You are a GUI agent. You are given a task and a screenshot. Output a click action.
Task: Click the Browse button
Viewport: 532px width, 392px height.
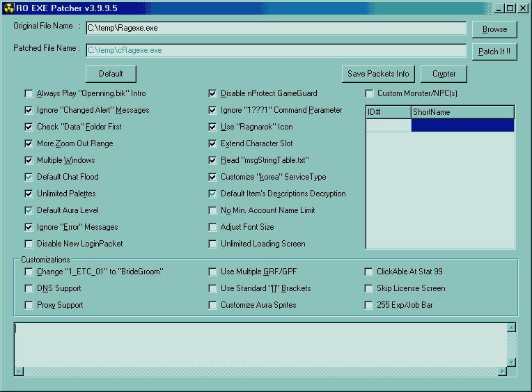click(x=494, y=29)
